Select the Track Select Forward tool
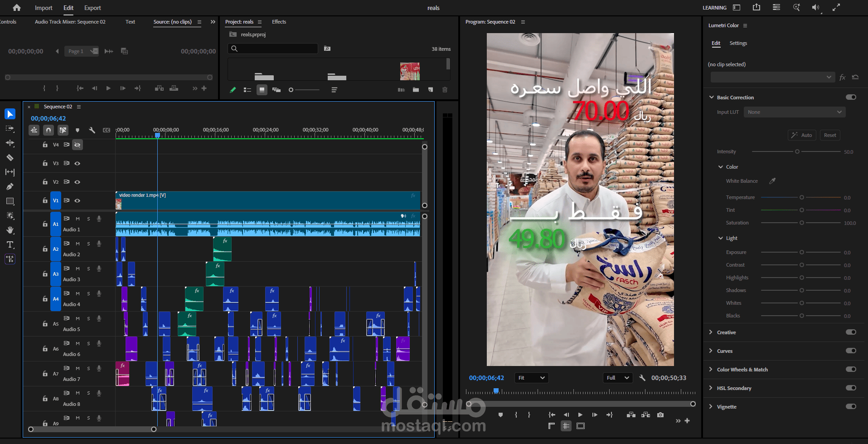 [10, 128]
